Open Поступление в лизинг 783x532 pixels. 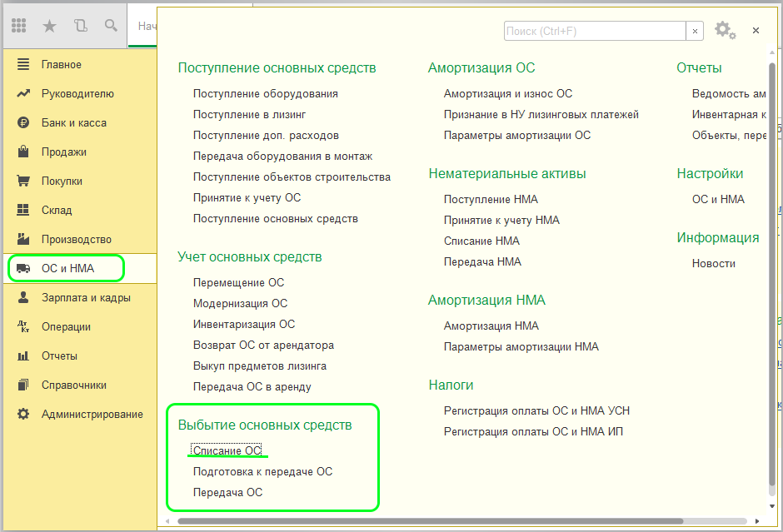[249, 114]
